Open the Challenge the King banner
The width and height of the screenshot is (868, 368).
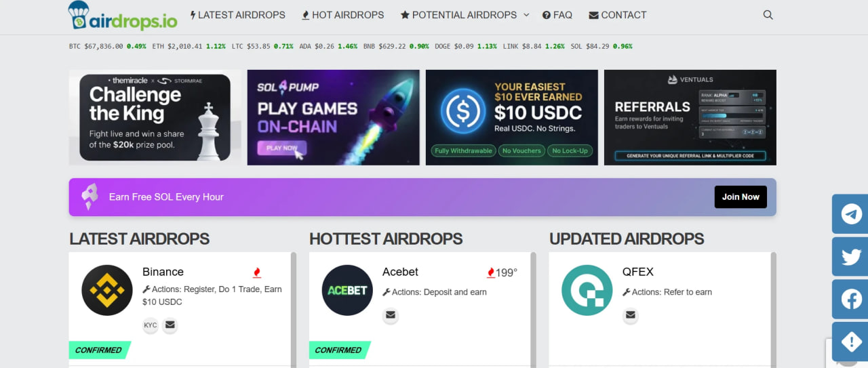coord(155,117)
